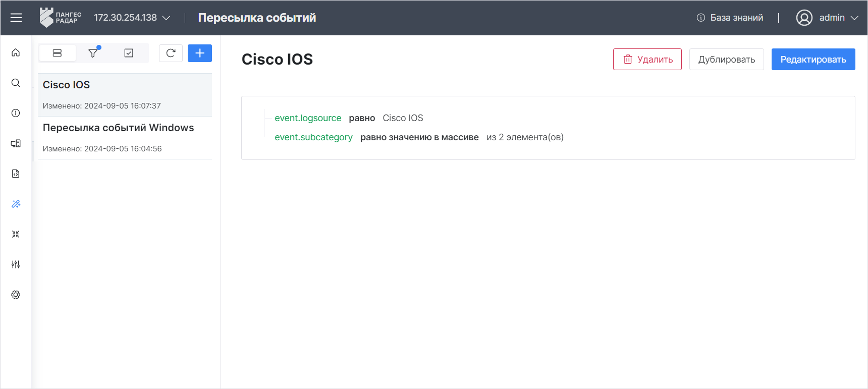Open the code document sidebar icon
Screen dimensions: 868x389
click(x=16, y=174)
